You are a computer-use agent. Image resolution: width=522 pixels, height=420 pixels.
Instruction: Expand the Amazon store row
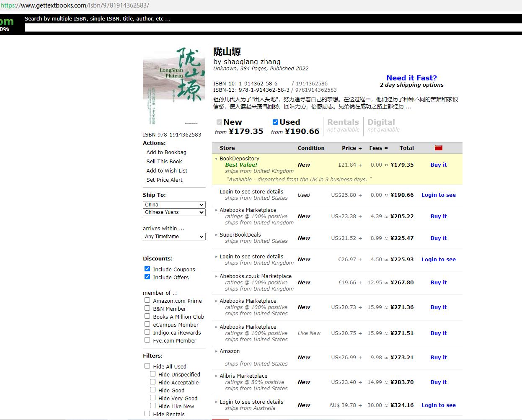tap(216, 351)
